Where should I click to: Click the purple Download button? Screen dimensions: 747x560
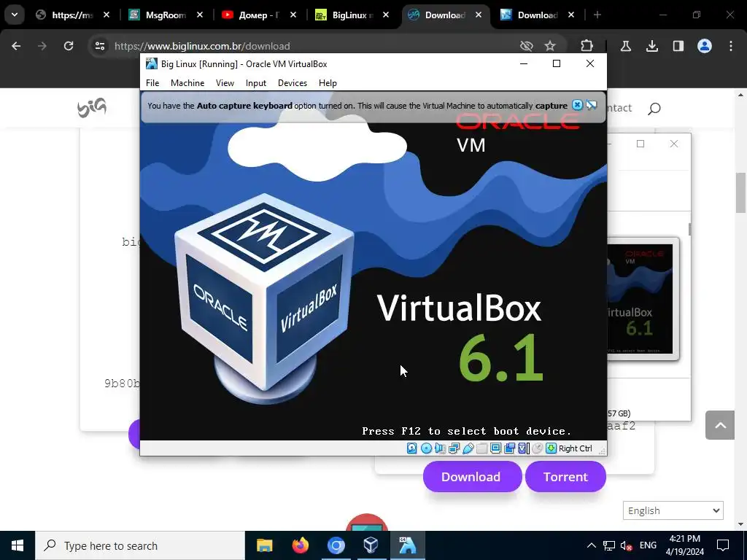click(x=472, y=477)
